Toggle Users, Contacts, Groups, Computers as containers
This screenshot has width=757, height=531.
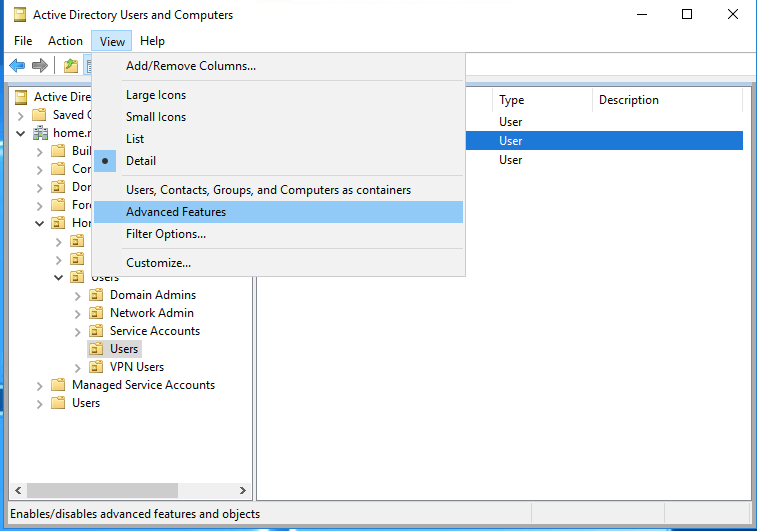(x=268, y=190)
